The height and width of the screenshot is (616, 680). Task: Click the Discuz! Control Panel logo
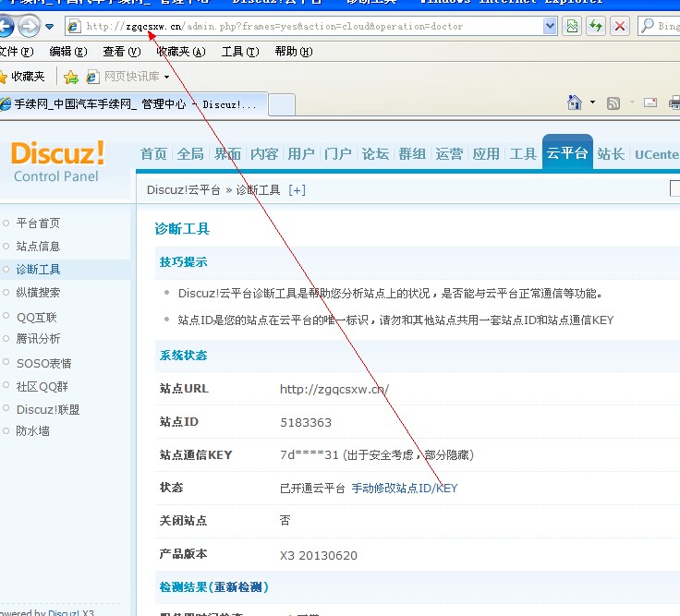(57, 162)
